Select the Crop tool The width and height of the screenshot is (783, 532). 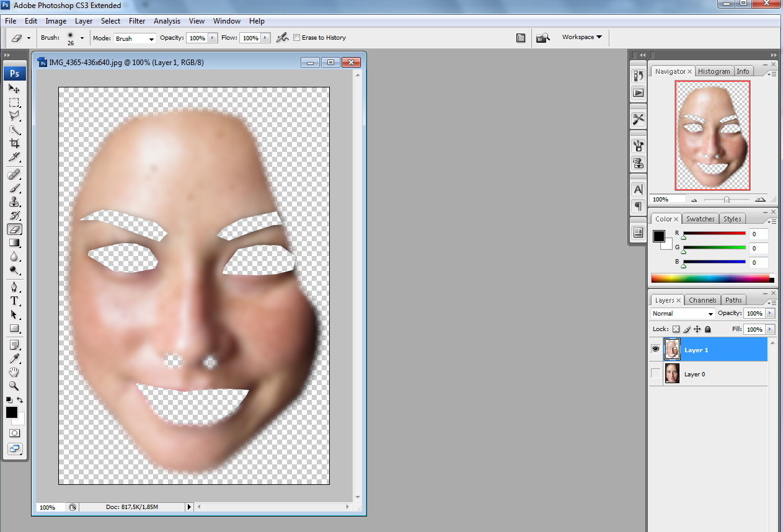pyautogui.click(x=14, y=143)
